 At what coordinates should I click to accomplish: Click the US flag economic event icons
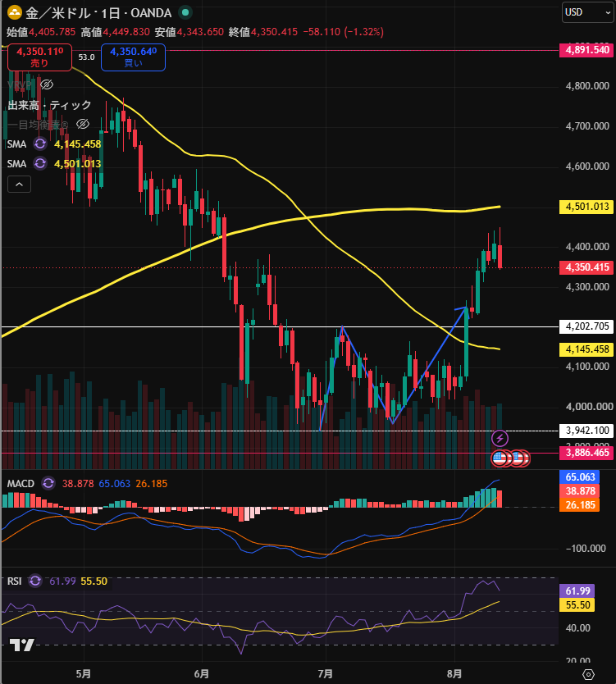tap(510, 458)
